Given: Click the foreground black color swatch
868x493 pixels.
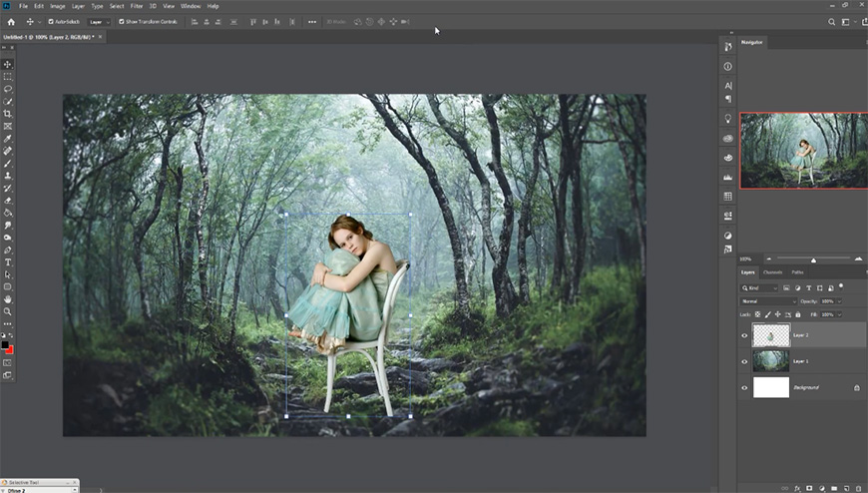Looking at the screenshot, I should [5, 344].
